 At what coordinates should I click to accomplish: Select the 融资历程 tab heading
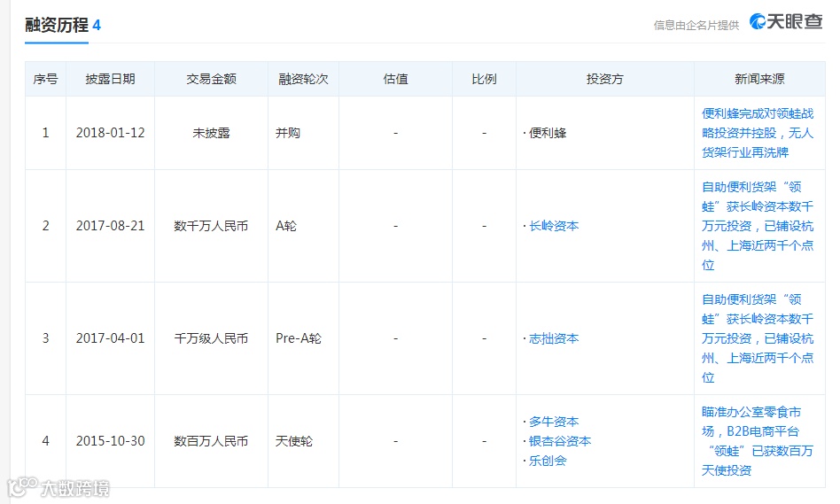(x=57, y=25)
